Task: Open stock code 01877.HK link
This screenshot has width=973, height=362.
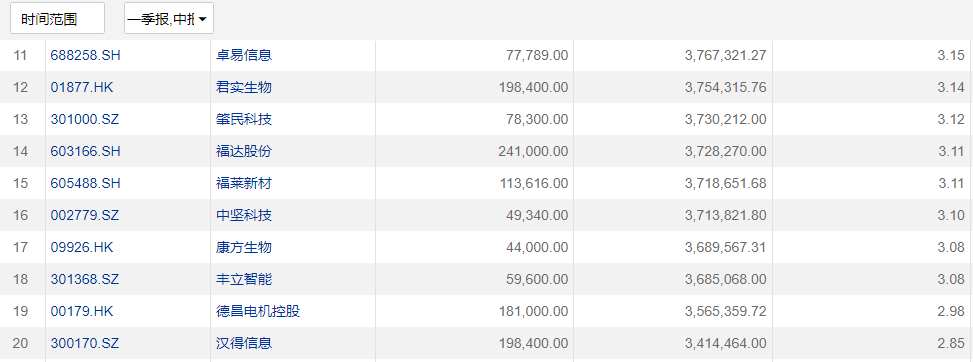Action: tap(82, 88)
